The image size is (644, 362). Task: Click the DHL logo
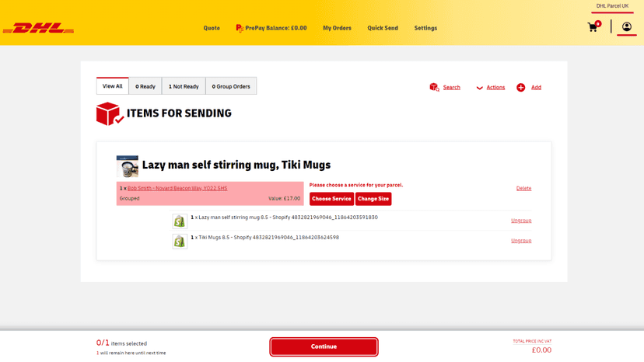pyautogui.click(x=38, y=28)
